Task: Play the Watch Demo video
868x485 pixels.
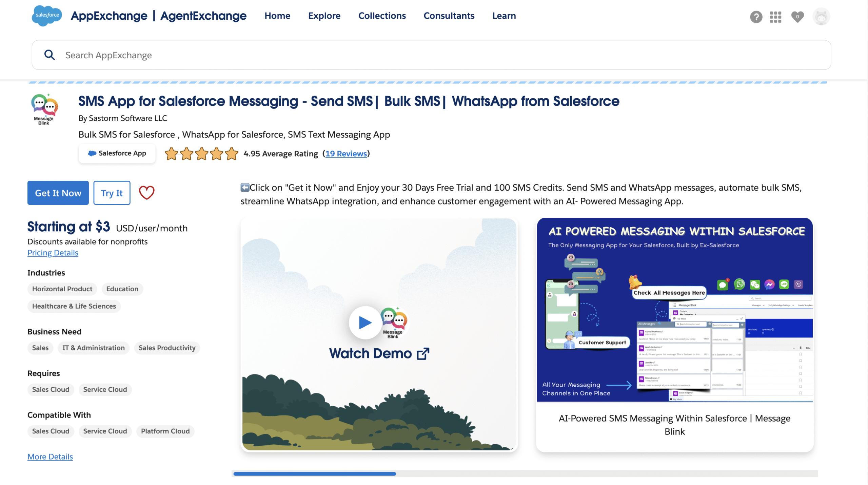Action: point(365,322)
